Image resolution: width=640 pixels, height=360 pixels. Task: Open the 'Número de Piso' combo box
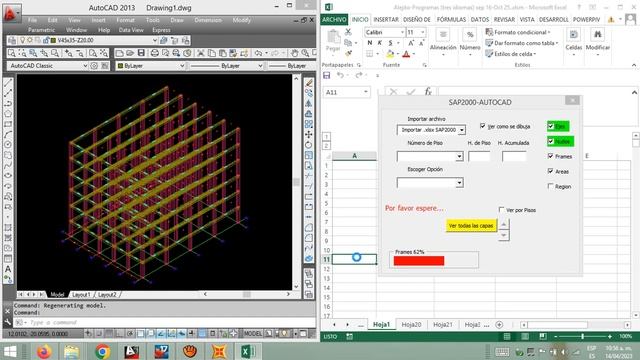click(459, 156)
